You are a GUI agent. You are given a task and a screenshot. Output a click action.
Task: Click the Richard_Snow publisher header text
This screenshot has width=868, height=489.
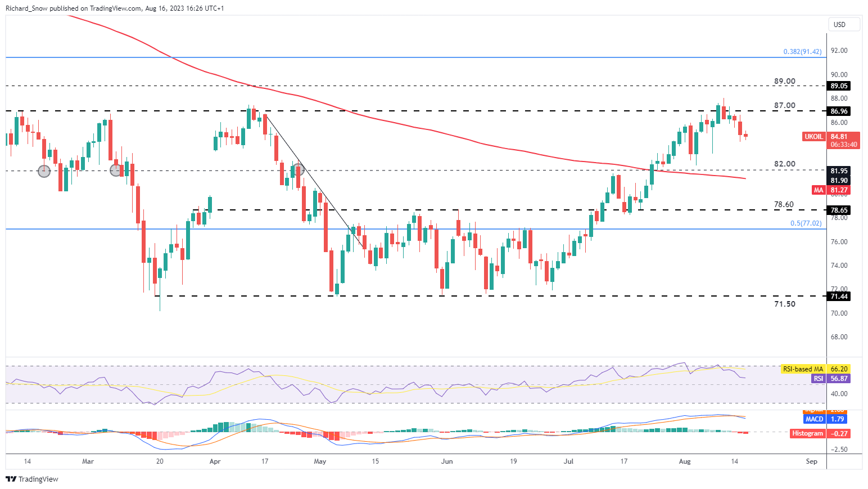26,8
